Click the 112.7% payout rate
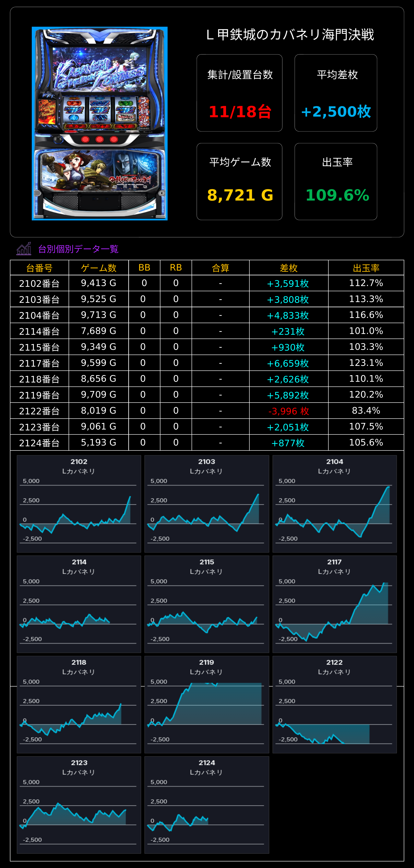This screenshot has width=414, height=868. pos(366,283)
